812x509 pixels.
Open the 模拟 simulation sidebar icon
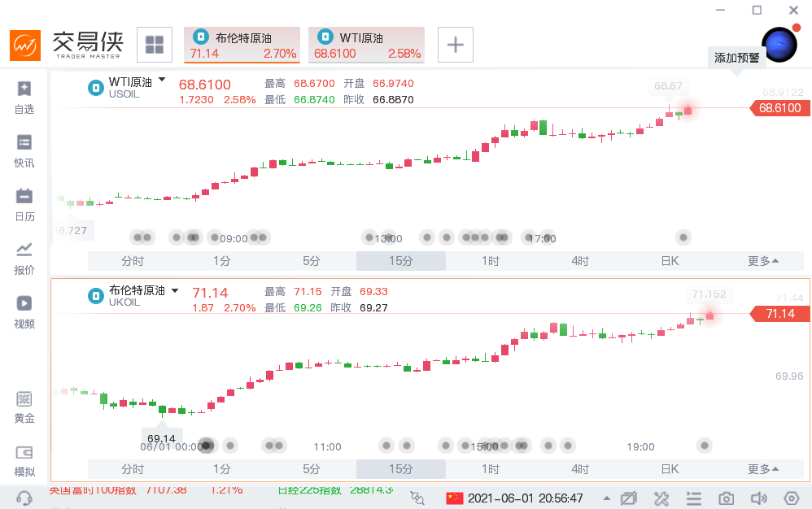coord(24,461)
